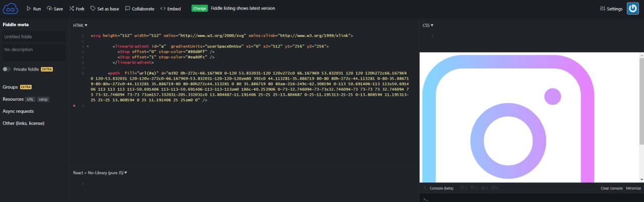The width and height of the screenshot is (644, 202).
Task: Click the cdnjs tag beside Resources
Action: click(x=43, y=99)
